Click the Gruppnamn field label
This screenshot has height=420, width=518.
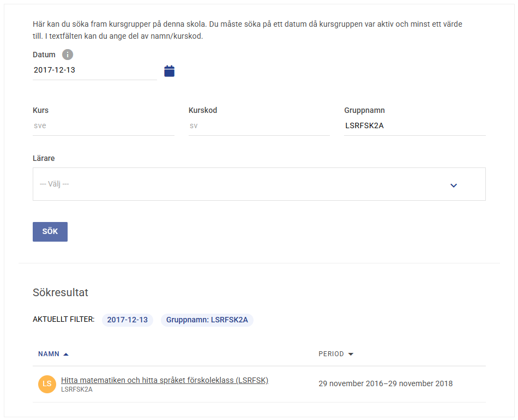click(x=364, y=110)
